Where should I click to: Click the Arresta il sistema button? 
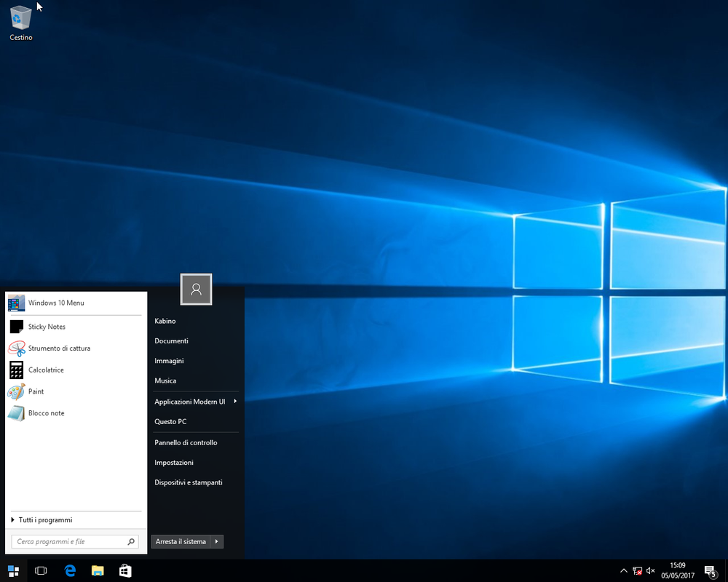click(181, 541)
